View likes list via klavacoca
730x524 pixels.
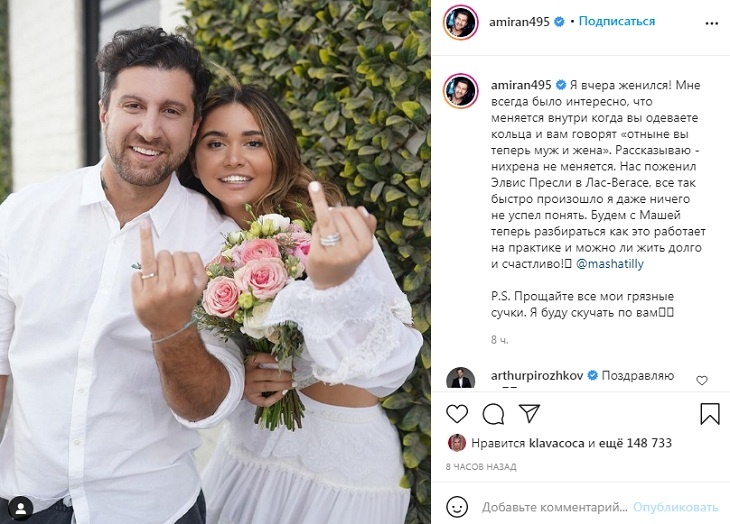click(556, 443)
